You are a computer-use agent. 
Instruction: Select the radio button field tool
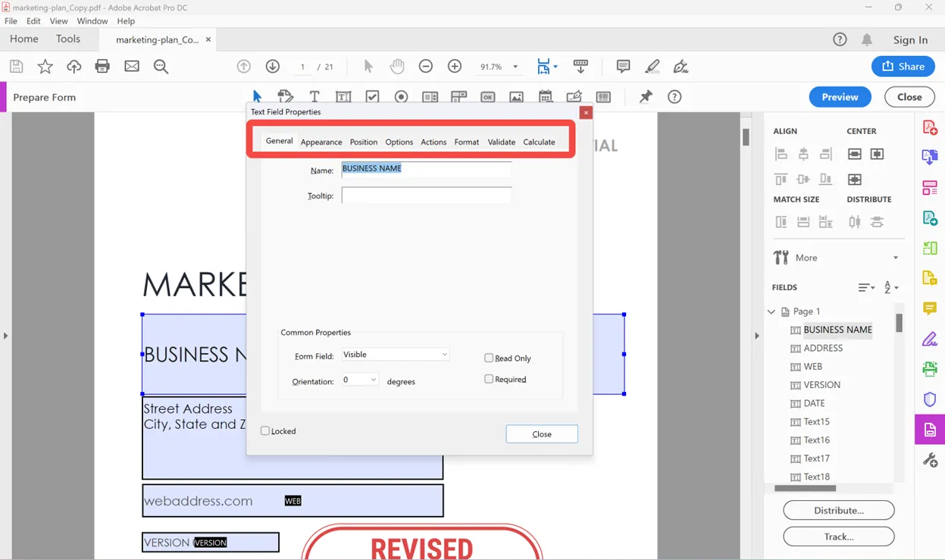(x=400, y=96)
